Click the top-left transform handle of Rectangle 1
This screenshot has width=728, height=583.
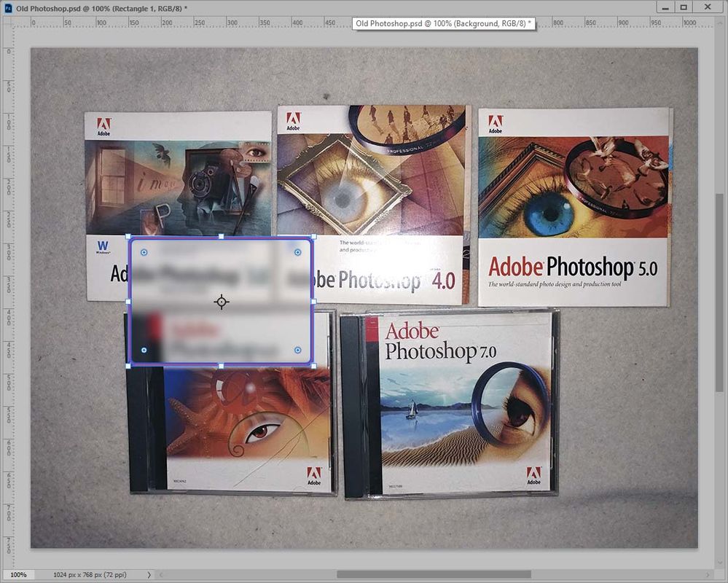pos(128,237)
